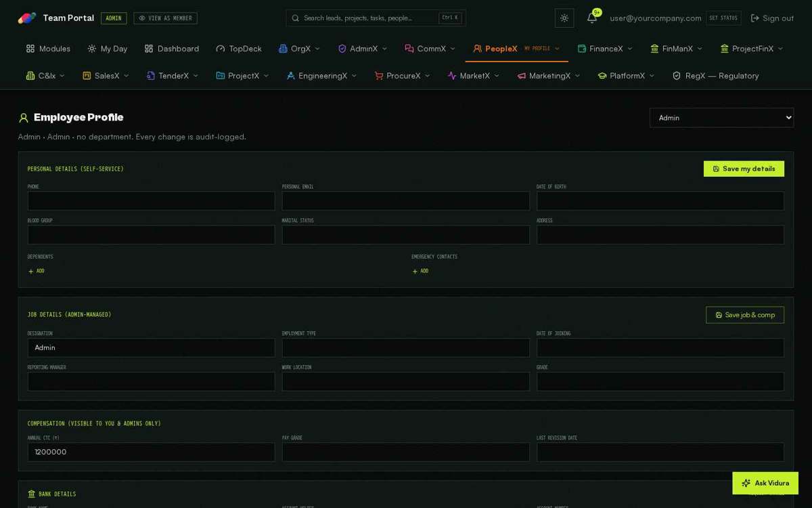The width and height of the screenshot is (812, 508).
Task: Open the EngineeringX menu
Action: 321,76
